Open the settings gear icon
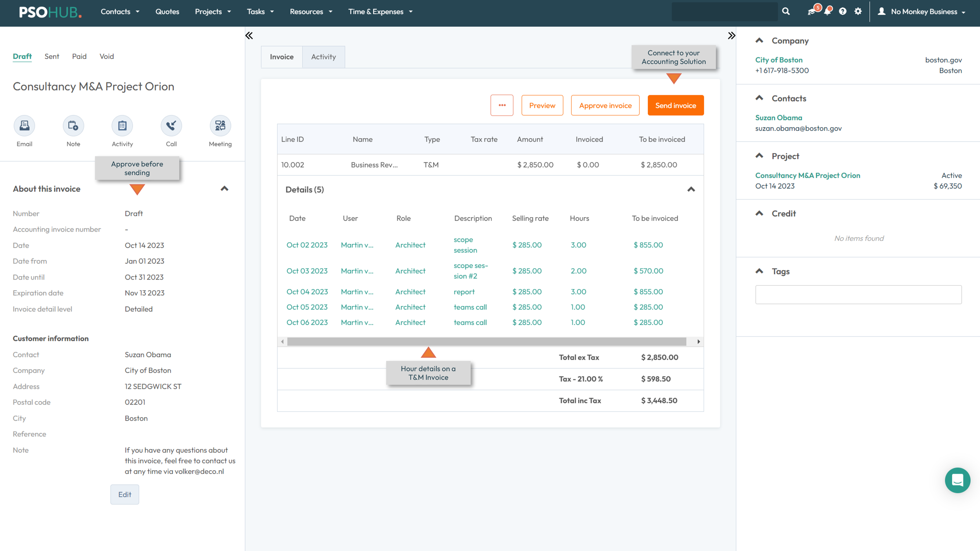Viewport: 980px width, 551px height. (x=858, y=11)
